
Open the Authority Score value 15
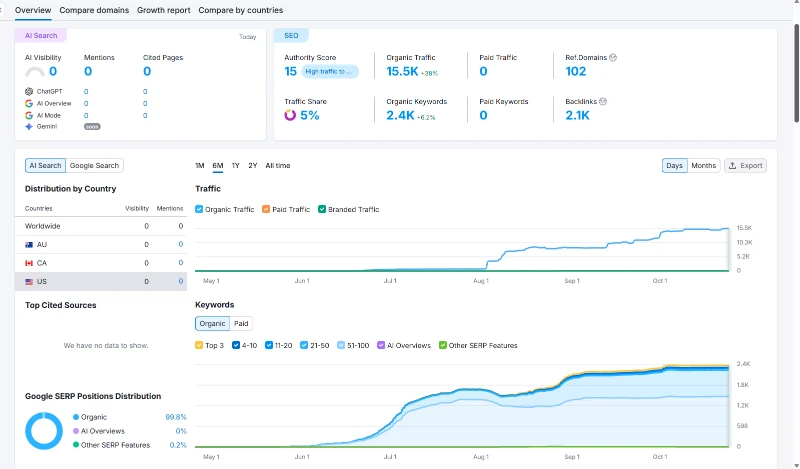[x=290, y=71]
